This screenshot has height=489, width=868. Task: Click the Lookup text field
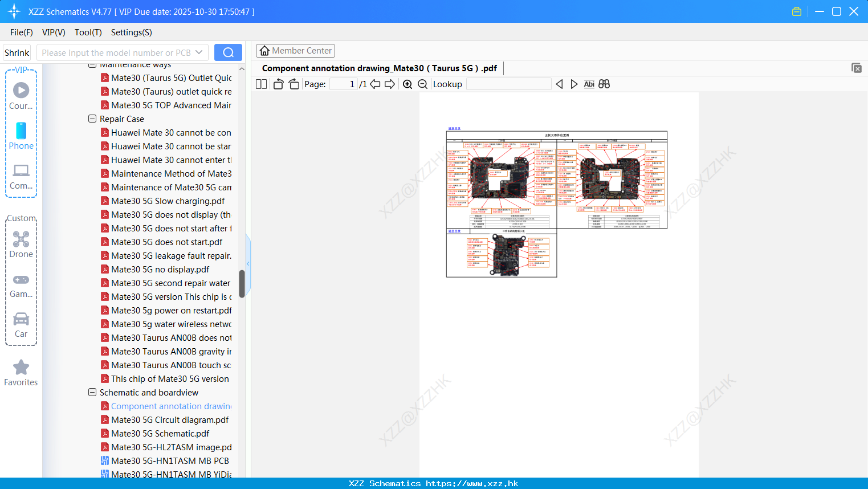(x=508, y=84)
